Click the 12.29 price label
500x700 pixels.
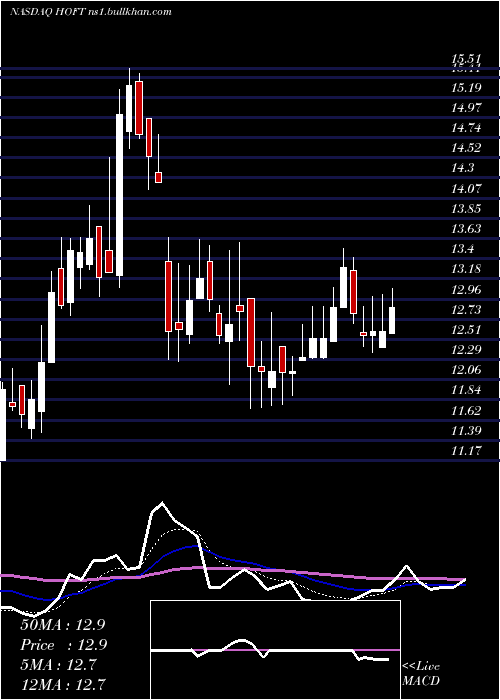(x=466, y=350)
